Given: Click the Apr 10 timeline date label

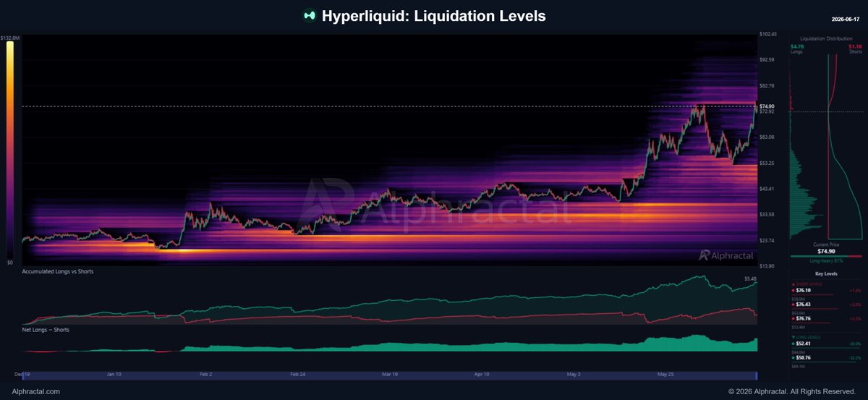Looking at the screenshot, I should (x=482, y=375).
